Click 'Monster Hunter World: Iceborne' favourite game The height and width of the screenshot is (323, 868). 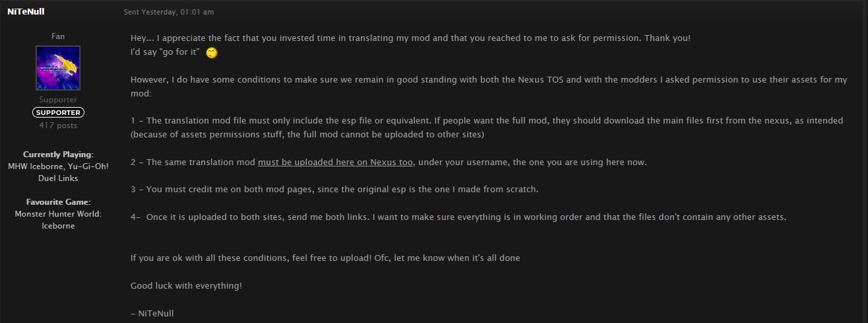click(58, 220)
